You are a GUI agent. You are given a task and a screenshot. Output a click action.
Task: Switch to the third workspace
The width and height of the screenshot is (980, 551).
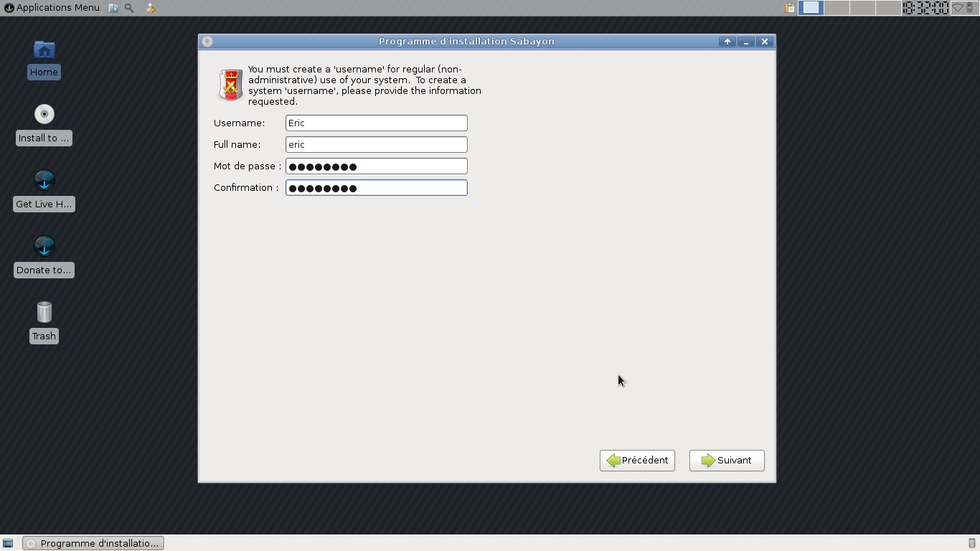tap(862, 8)
